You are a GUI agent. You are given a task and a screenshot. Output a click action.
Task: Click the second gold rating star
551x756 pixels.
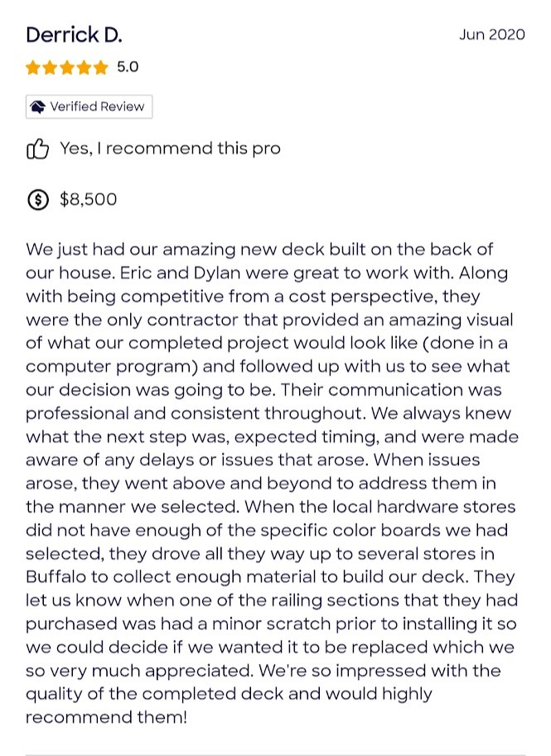50,68
